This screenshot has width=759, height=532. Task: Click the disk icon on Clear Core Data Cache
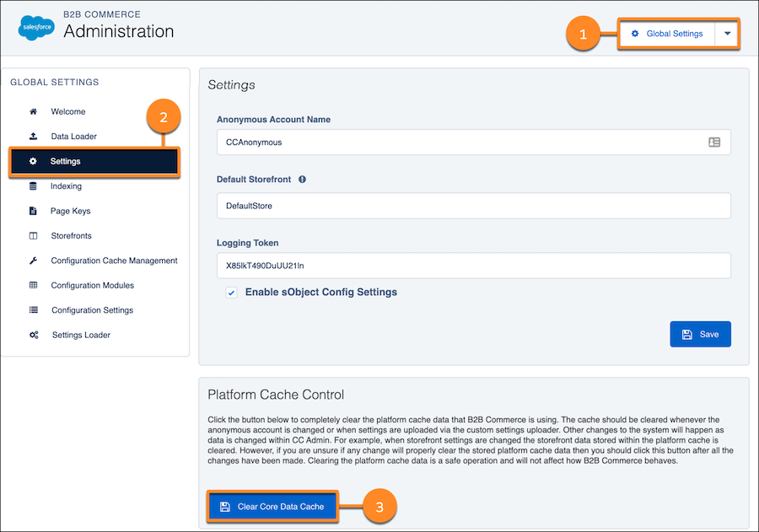(x=224, y=507)
